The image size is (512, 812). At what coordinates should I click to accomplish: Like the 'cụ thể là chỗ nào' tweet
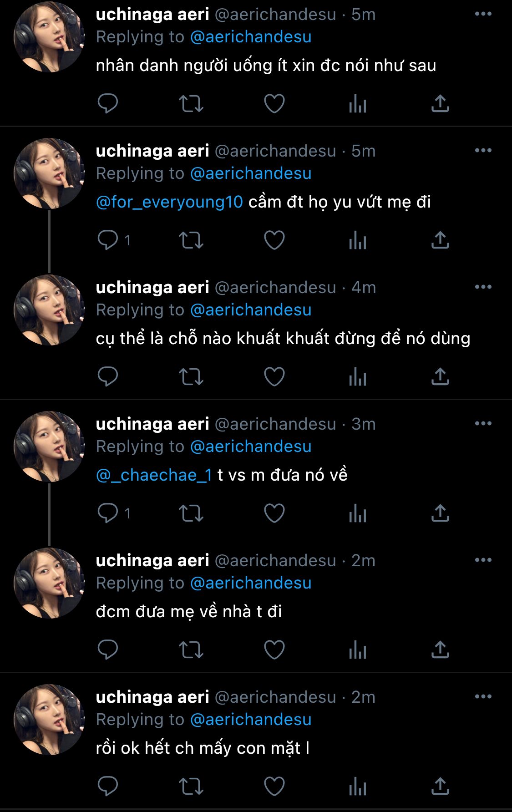click(274, 377)
